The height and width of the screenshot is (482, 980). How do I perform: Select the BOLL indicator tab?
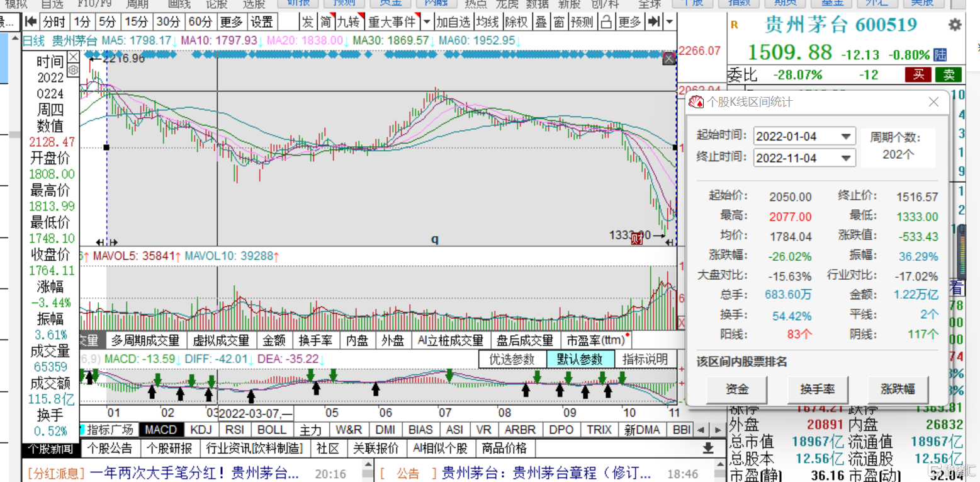[272, 430]
